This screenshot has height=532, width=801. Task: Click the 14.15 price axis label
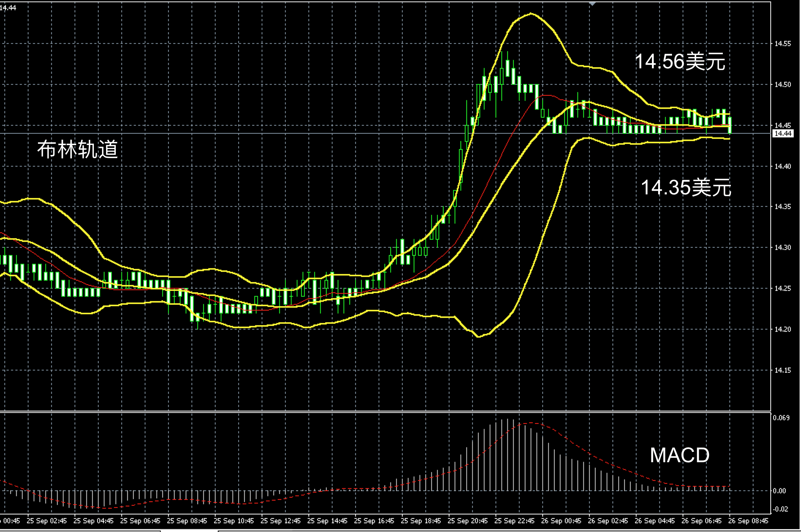[x=783, y=370]
